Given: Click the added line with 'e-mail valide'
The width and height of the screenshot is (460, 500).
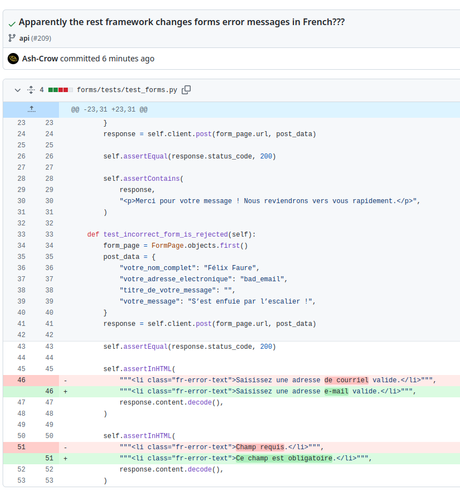Looking at the screenshot, I should pos(232,391).
